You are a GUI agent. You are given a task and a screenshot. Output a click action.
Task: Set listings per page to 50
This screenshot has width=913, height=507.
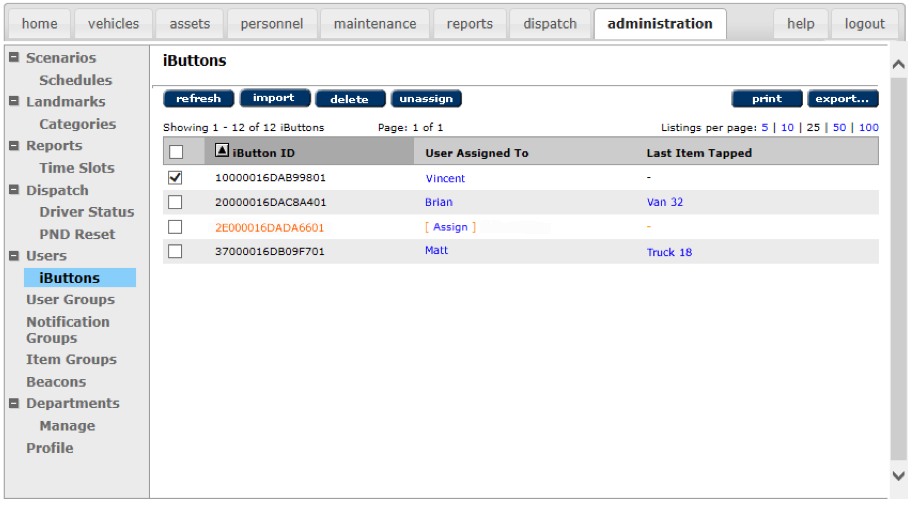839,128
